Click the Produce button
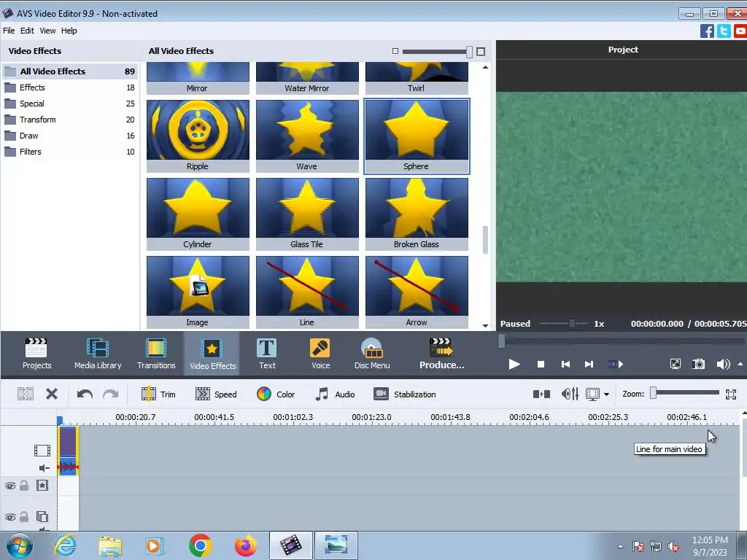Image resolution: width=747 pixels, height=560 pixels. [x=441, y=354]
